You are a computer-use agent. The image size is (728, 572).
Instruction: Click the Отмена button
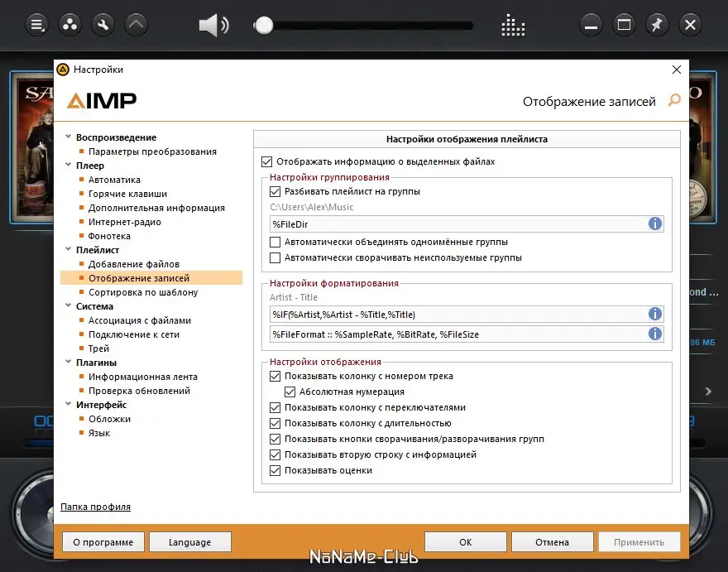pyautogui.click(x=552, y=542)
